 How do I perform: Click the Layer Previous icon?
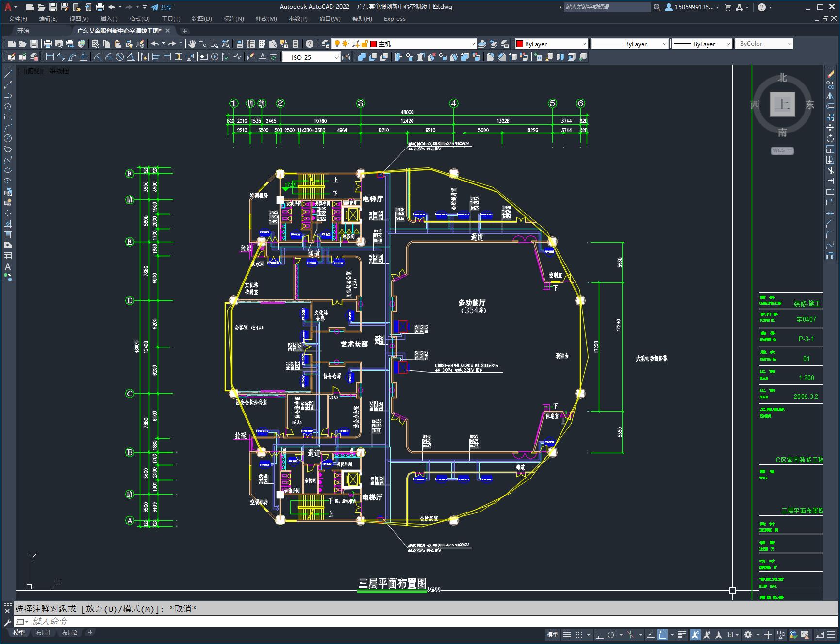pyautogui.click(x=494, y=44)
